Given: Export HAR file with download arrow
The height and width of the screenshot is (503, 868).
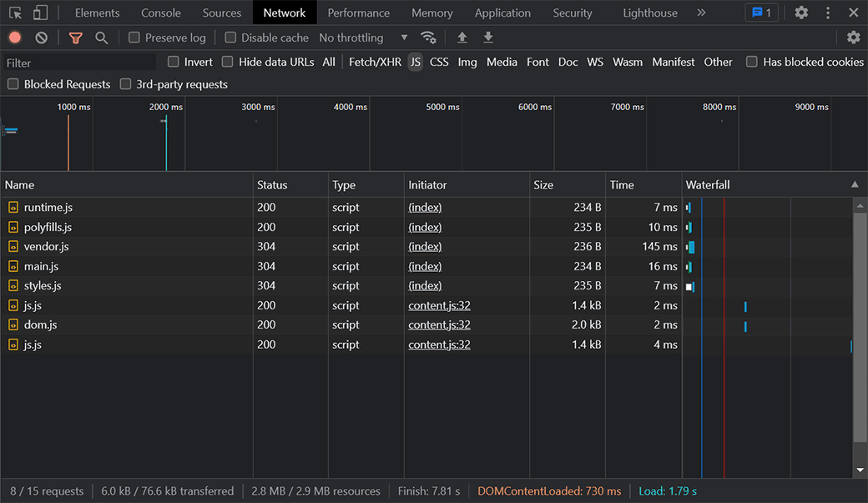Looking at the screenshot, I should tap(488, 38).
